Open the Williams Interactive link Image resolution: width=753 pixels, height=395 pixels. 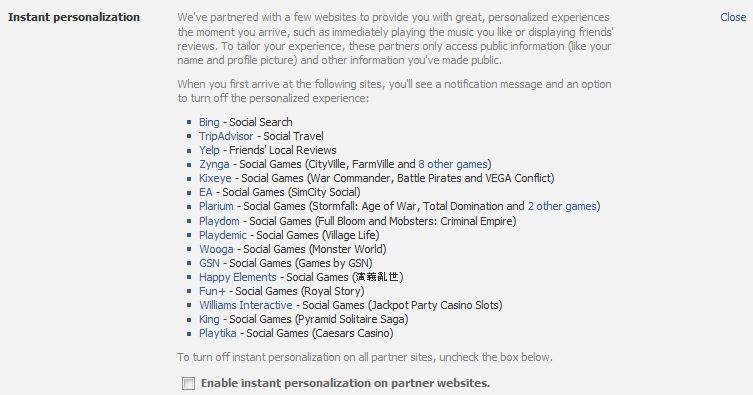[246, 305]
